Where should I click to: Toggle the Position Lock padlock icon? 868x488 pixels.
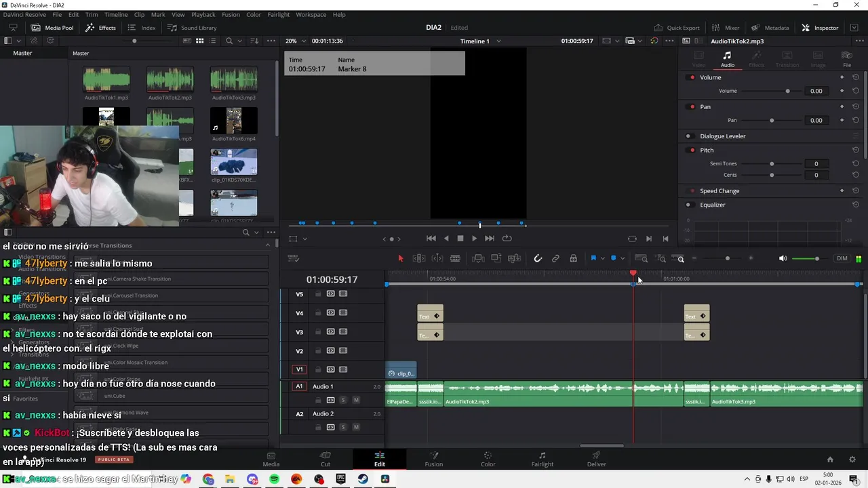[x=573, y=258]
